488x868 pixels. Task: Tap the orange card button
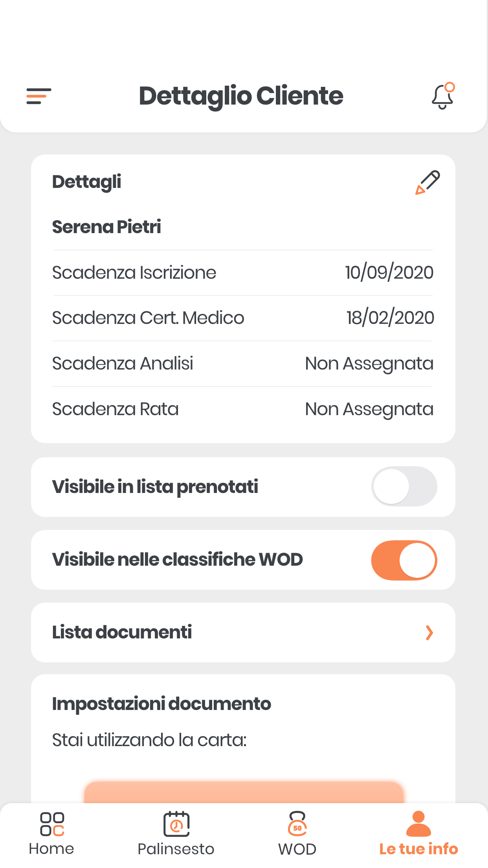pyautogui.click(x=244, y=792)
